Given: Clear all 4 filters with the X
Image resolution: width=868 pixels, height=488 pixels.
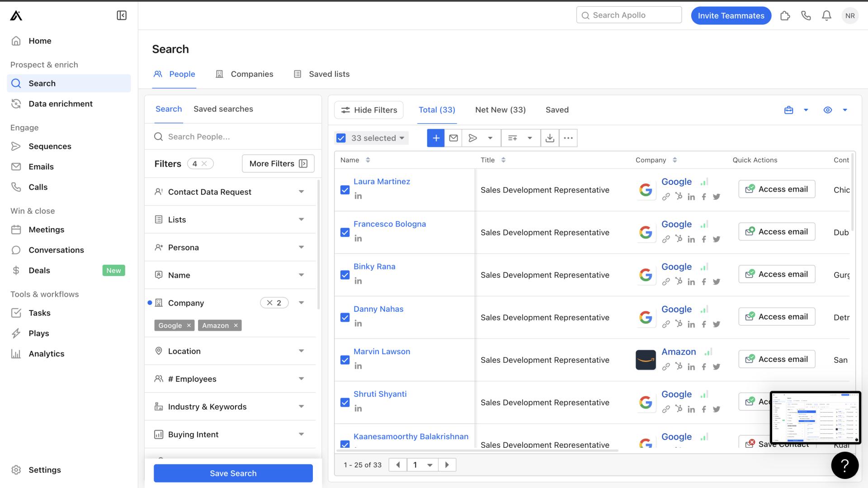Looking at the screenshot, I should 204,164.
